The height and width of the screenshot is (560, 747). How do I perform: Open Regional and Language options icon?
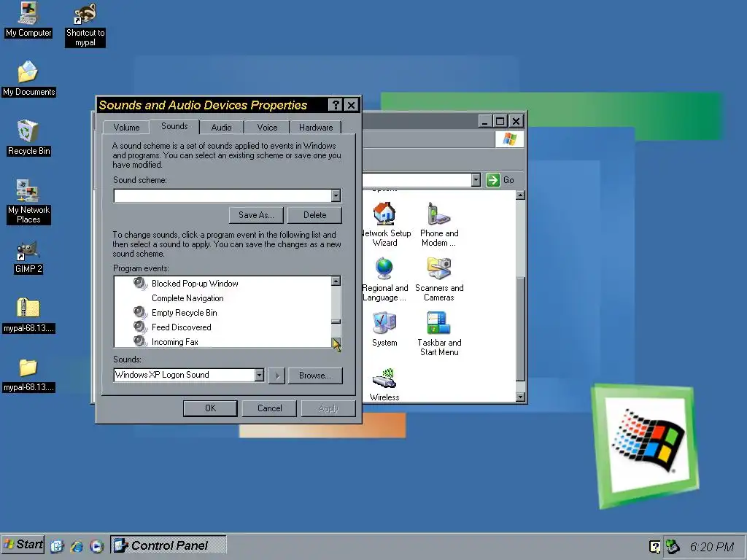point(384,279)
